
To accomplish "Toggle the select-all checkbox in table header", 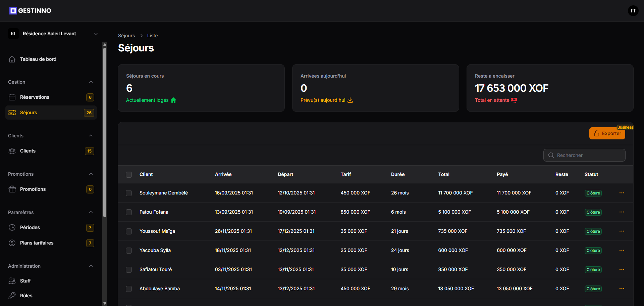I will click(129, 175).
